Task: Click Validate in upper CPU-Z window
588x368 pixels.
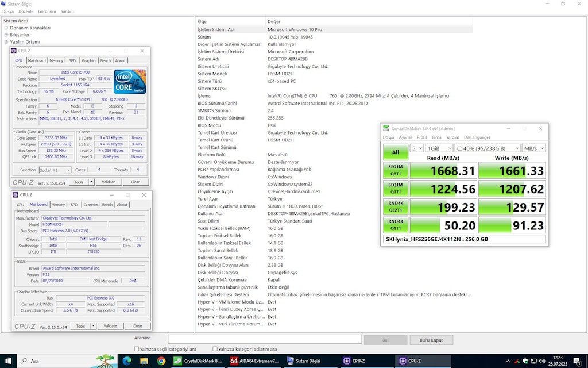Action: [x=109, y=182]
